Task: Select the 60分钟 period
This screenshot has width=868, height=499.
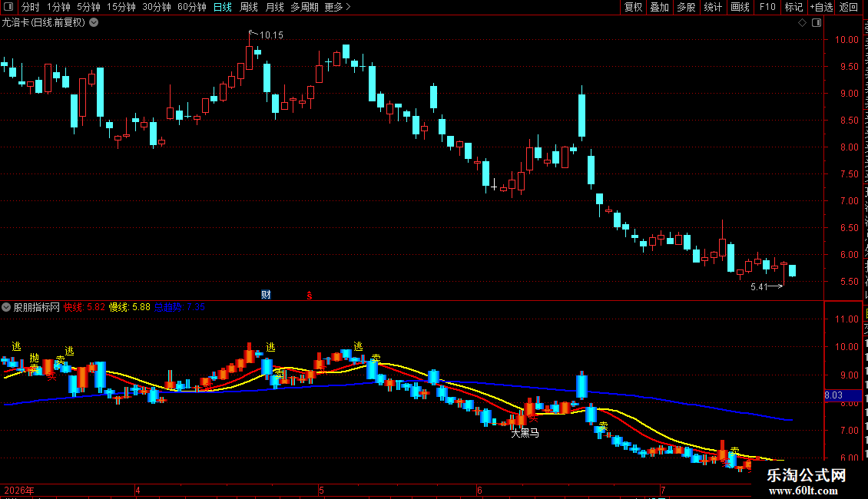Action: point(192,7)
